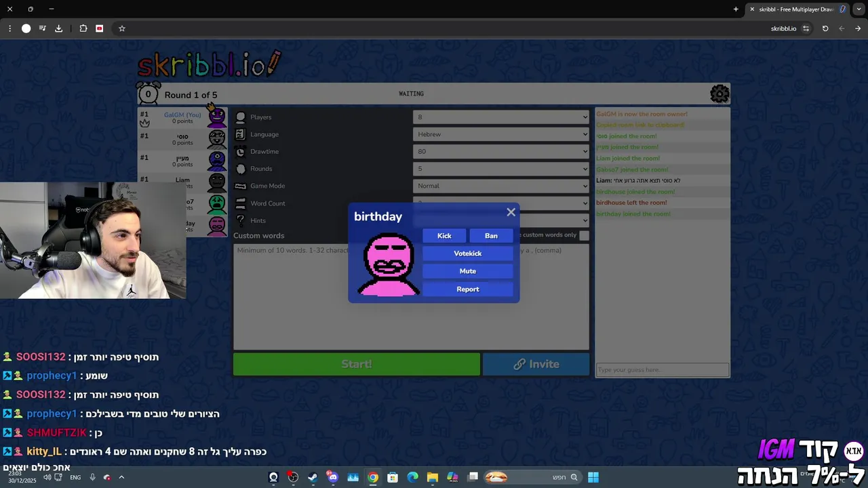Screen dimensions: 868x488
Task: Focus the custom words text area
Action: [411, 296]
